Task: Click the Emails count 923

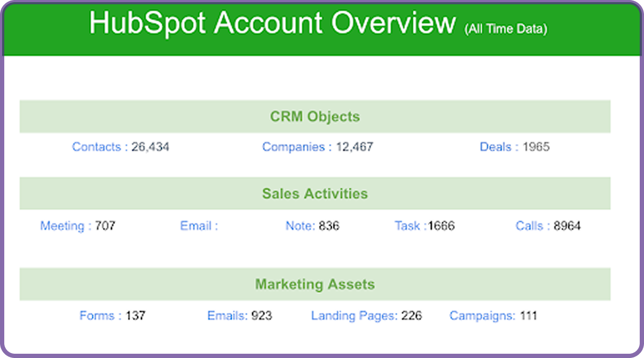Action: point(262,316)
